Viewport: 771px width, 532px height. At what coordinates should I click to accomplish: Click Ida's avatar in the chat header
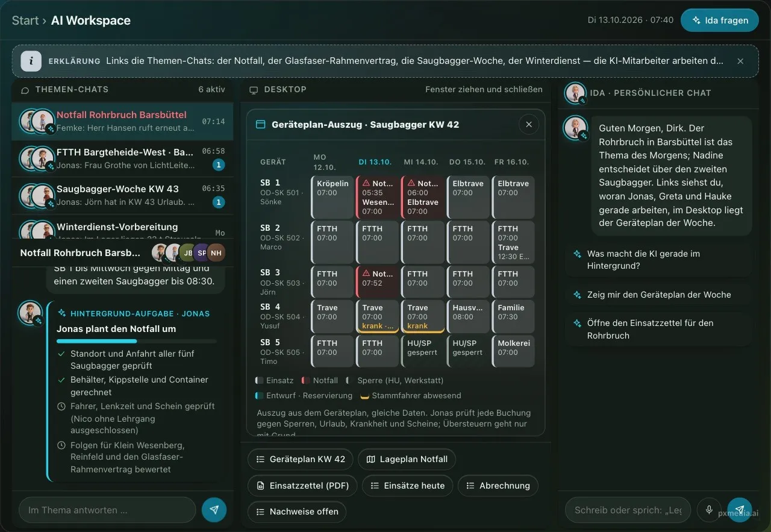(576, 93)
